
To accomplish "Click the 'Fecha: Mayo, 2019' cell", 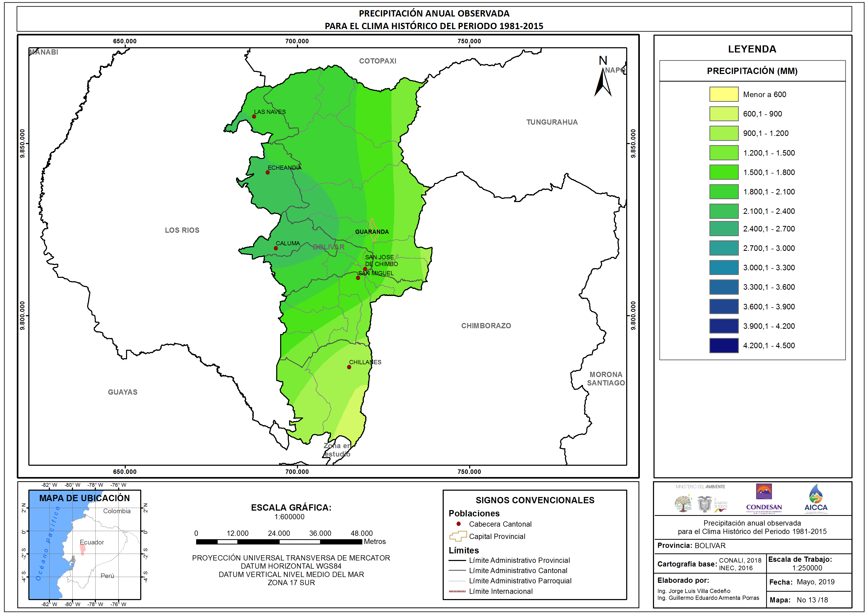I will 809,582.
